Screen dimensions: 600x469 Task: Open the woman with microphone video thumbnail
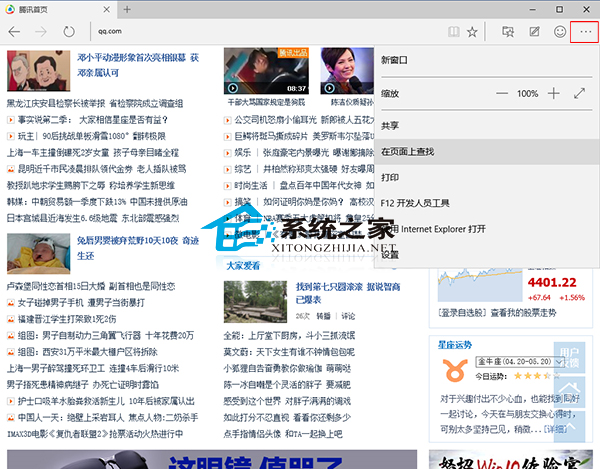pos(347,71)
